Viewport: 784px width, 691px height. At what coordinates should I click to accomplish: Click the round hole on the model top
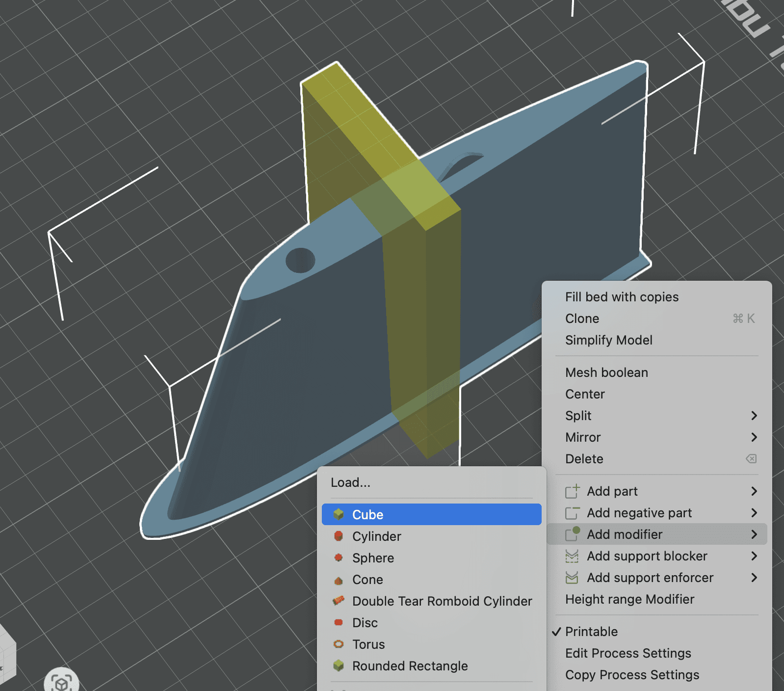pyautogui.click(x=300, y=260)
